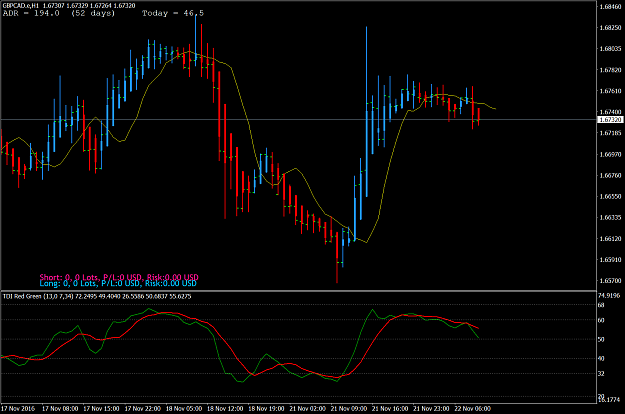
Task: Click price scale value 1.65910
Action: (x=610, y=260)
